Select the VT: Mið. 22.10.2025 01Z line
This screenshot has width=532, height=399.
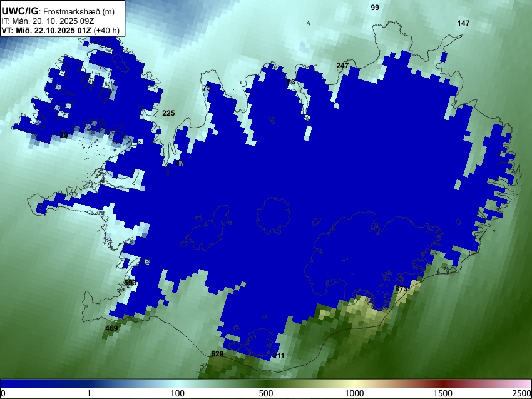click(60, 30)
